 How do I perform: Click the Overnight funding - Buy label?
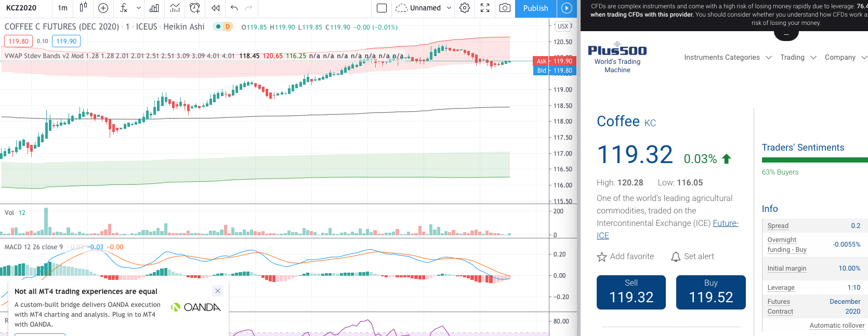point(787,245)
